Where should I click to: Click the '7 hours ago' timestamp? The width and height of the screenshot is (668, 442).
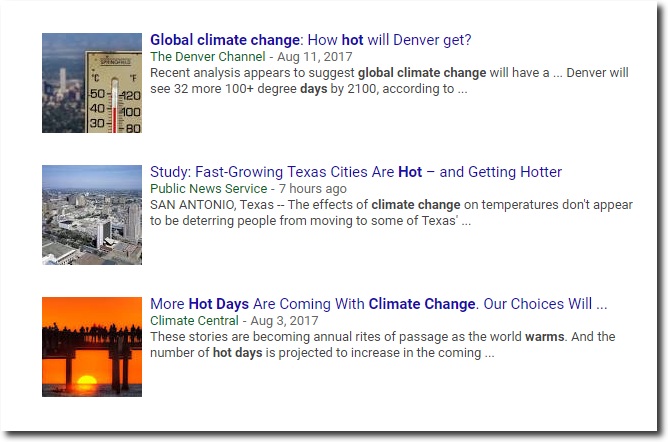[x=313, y=189]
